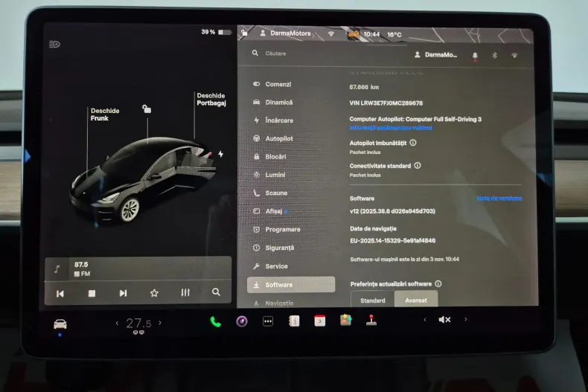Open Wi-Fi settings icon in settings header
Viewport: 588px width, 392px height.
tap(514, 56)
